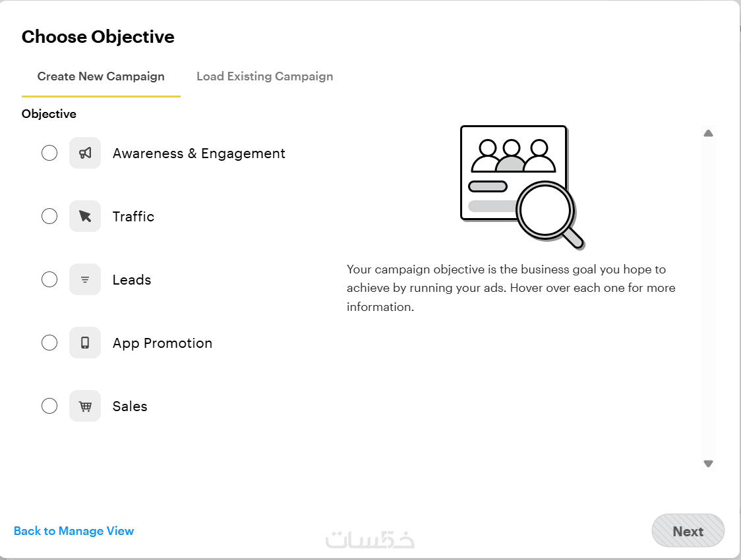The height and width of the screenshot is (560, 741).
Task: Click the App Promotion objective label
Action: (x=162, y=343)
